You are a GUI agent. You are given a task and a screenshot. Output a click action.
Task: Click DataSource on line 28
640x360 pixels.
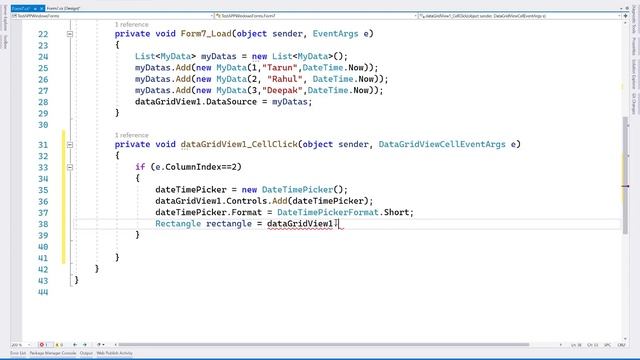[x=231, y=102]
